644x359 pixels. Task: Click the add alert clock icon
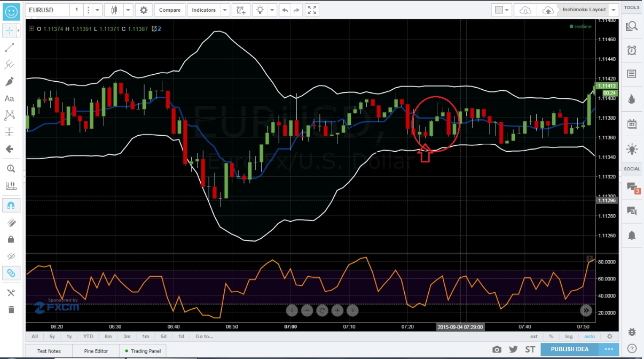(241, 10)
